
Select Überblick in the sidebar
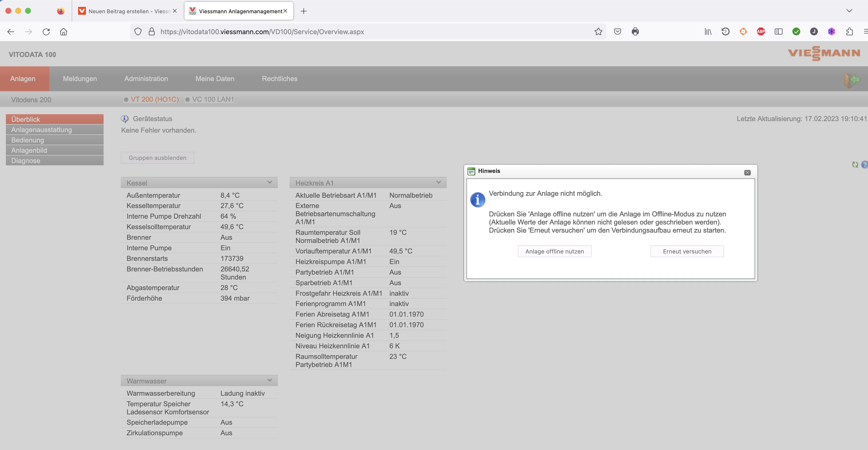click(54, 119)
